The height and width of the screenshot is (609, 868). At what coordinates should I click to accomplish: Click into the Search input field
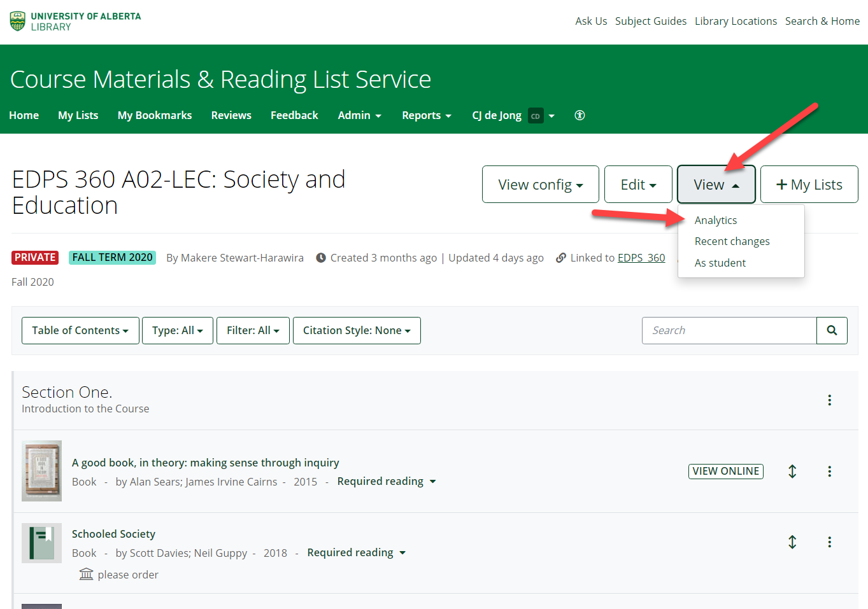coord(729,330)
